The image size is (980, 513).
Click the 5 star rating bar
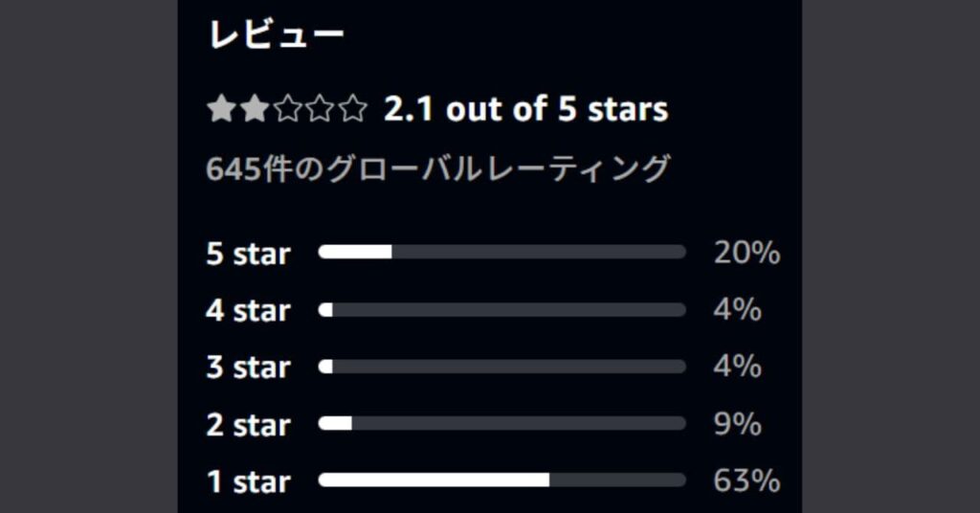click(x=501, y=252)
